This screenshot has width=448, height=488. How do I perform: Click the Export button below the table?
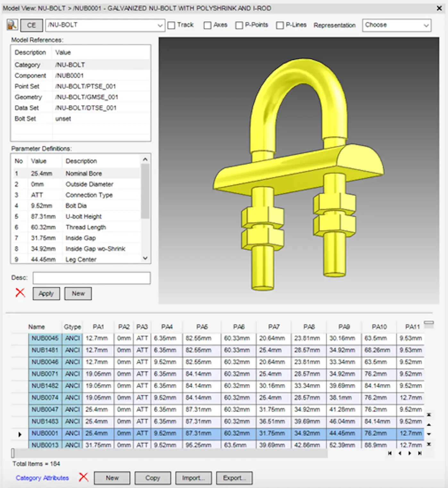(234, 478)
